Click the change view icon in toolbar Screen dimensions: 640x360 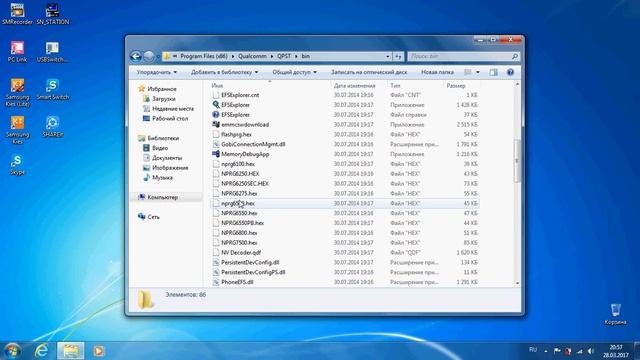468,72
